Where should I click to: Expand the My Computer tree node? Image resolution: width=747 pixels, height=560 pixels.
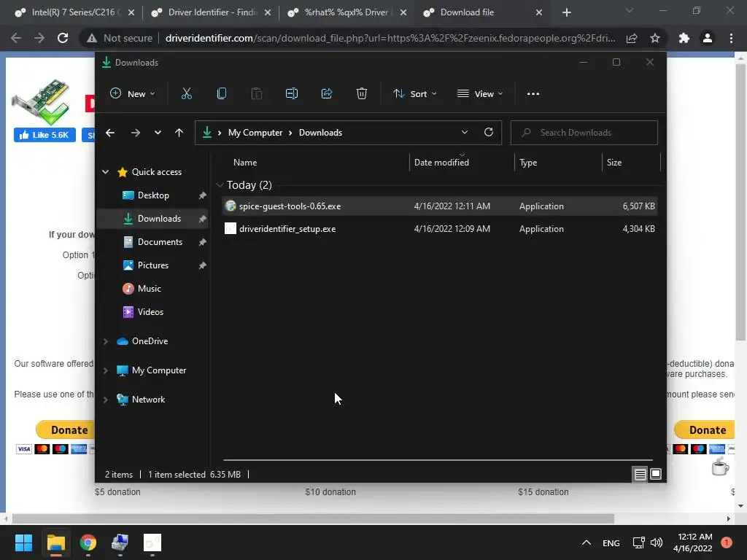(x=105, y=370)
